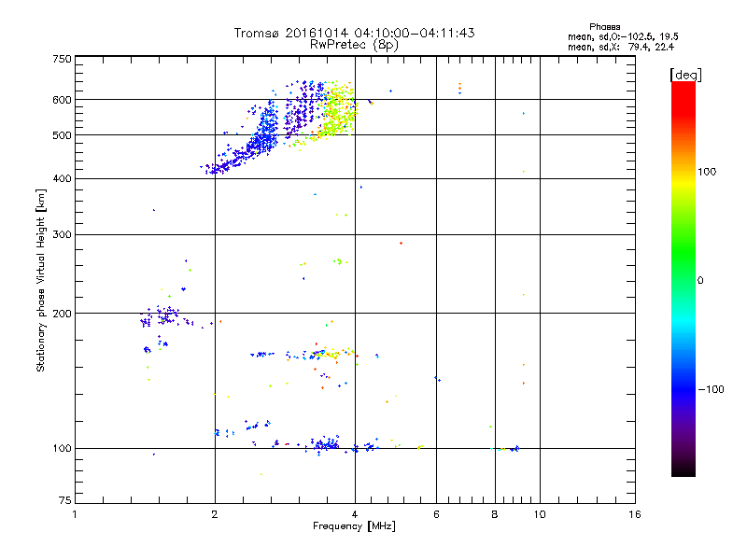This screenshot has height=560, width=747.
Task: Click the colorbar tick label '0'
Action: pyautogui.click(x=700, y=281)
